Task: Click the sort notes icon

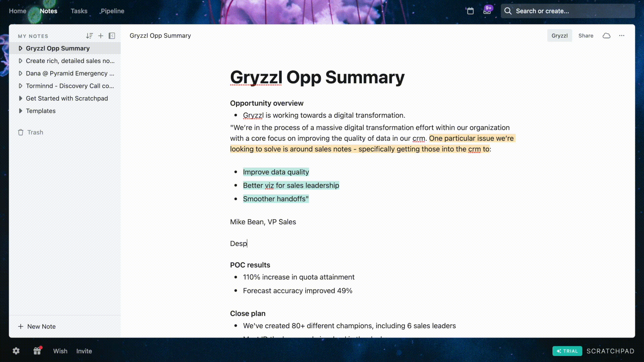Action: click(x=89, y=36)
